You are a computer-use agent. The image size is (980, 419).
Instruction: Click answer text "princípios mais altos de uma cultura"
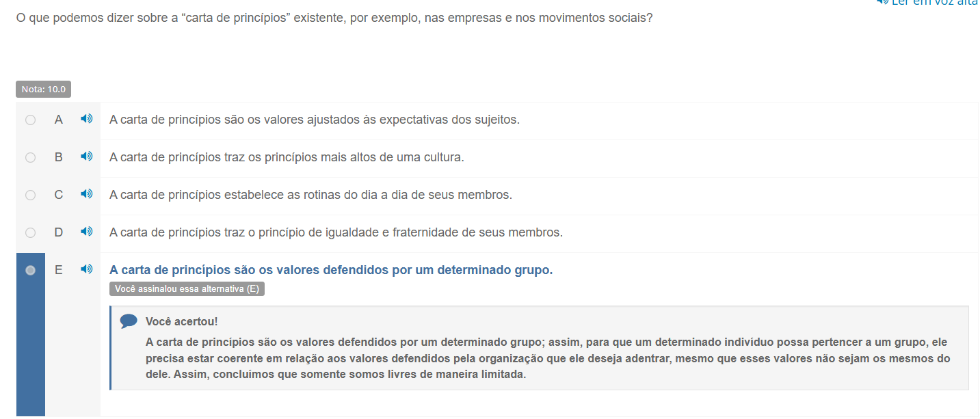[287, 157]
